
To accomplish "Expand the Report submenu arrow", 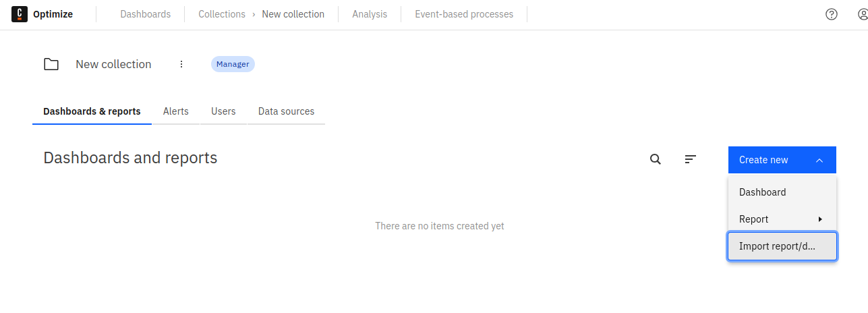I will point(820,219).
